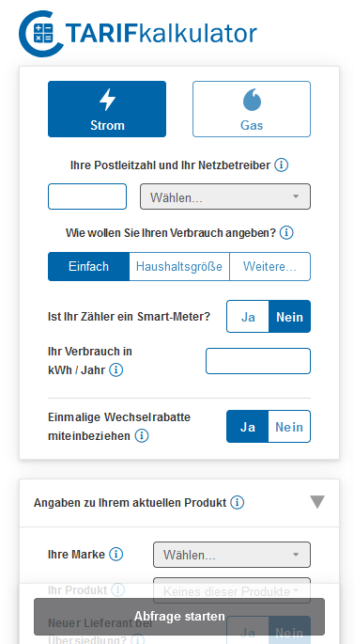
Task: Open the Netzbetreiber Wählen dropdown
Action: click(225, 196)
